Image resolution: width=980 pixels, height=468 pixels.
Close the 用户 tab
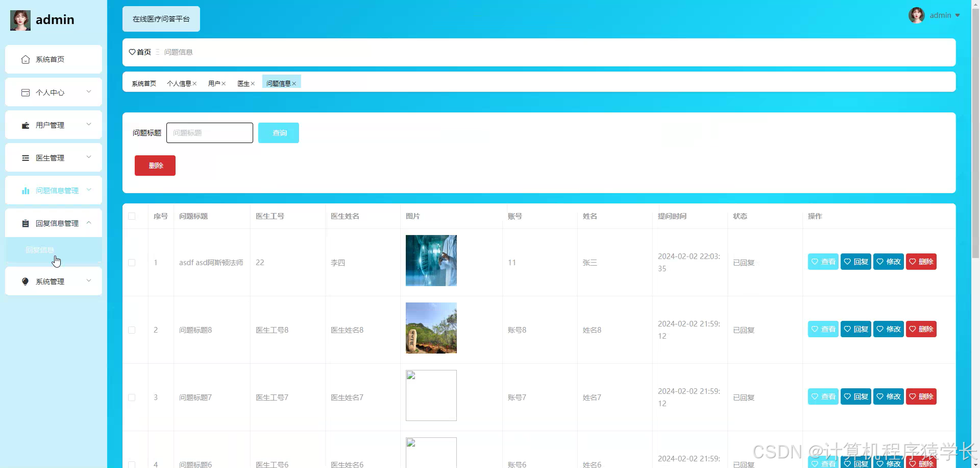point(224,84)
